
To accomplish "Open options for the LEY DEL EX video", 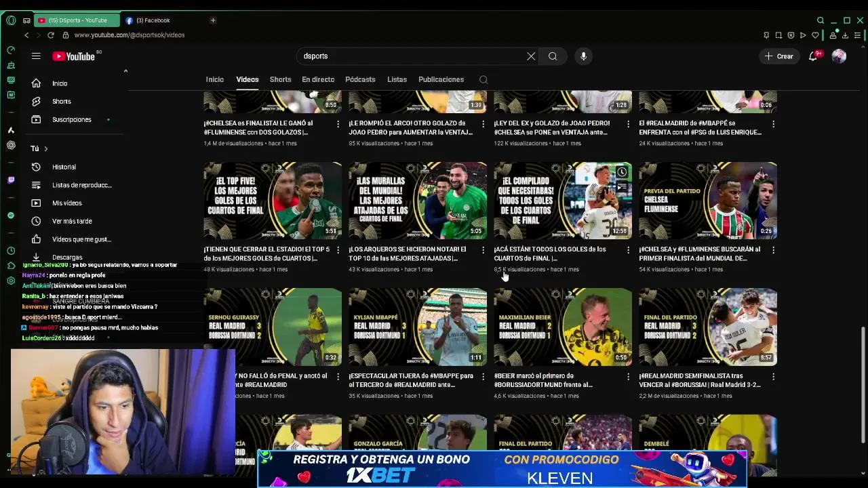I will [628, 124].
